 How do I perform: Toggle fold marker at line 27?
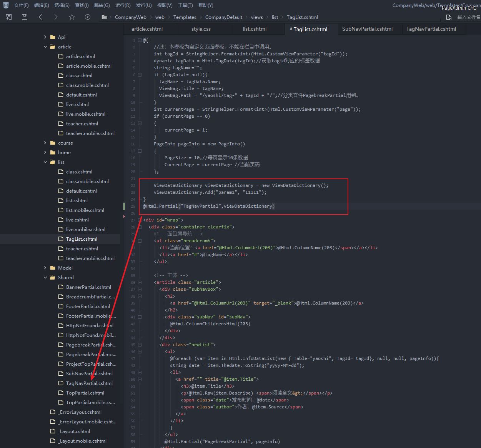tap(140, 220)
